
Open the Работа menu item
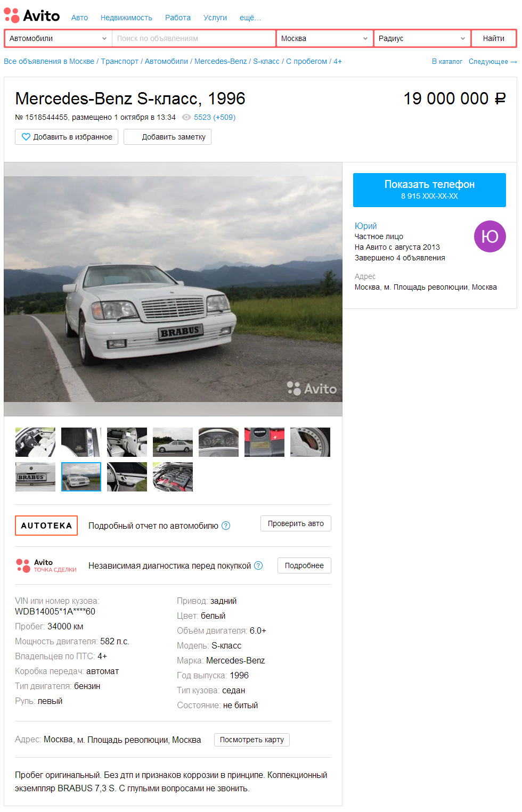click(178, 18)
